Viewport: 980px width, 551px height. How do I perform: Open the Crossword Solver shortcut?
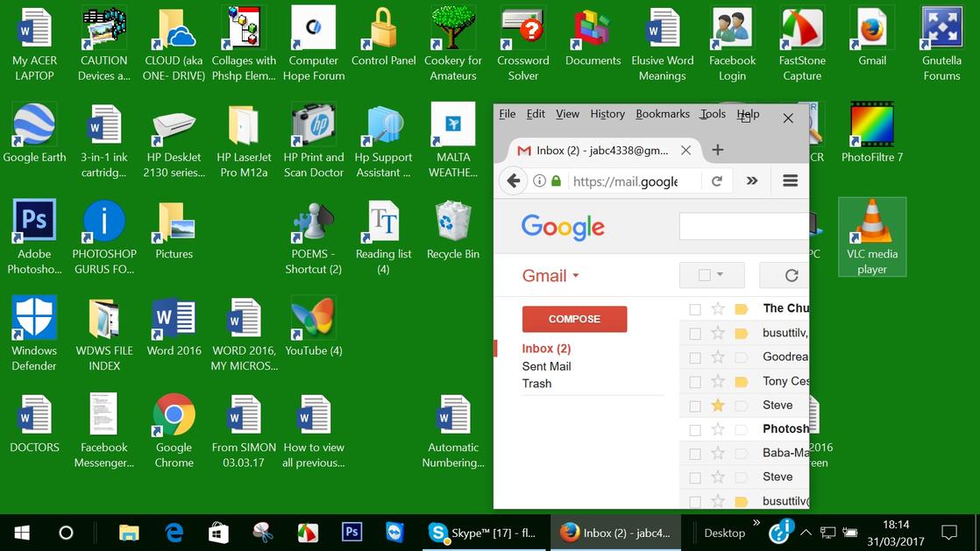tap(523, 44)
